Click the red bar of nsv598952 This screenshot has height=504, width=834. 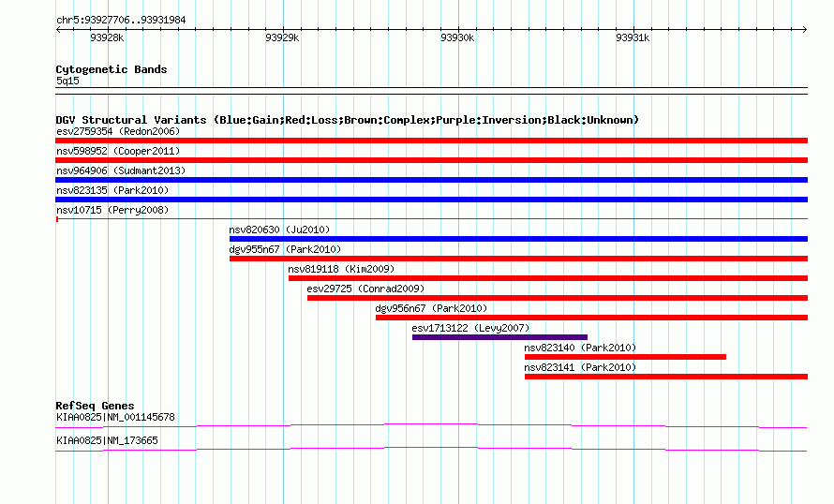tap(431, 160)
